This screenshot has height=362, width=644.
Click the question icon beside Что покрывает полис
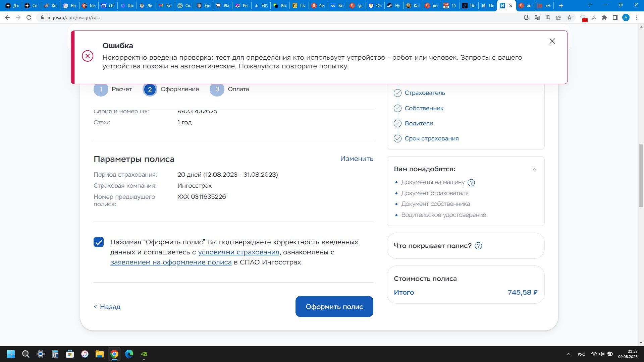tap(478, 246)
